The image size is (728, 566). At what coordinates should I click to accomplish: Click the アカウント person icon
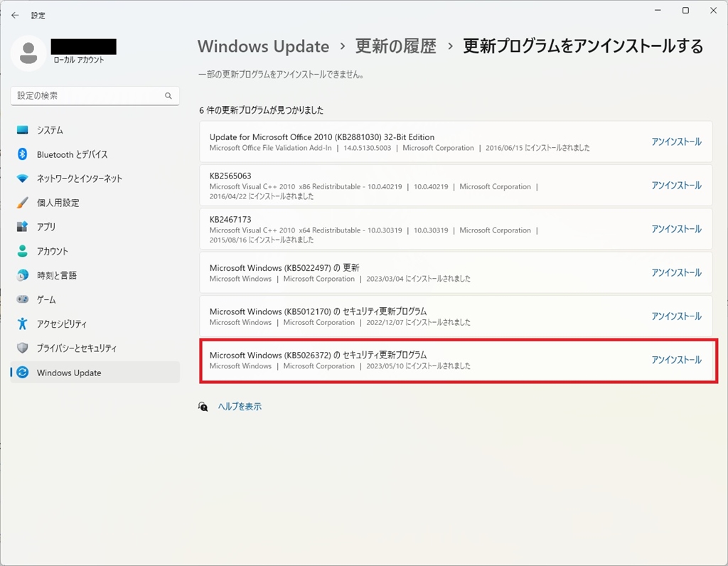pos(22,251)
